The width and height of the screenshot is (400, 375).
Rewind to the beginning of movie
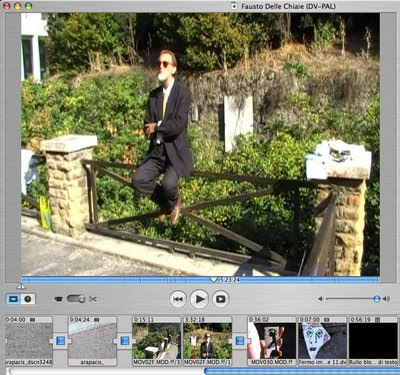178,299
